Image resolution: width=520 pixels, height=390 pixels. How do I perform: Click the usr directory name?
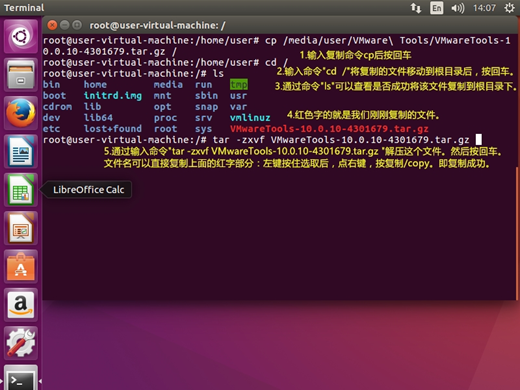click(x=238, y=96)
